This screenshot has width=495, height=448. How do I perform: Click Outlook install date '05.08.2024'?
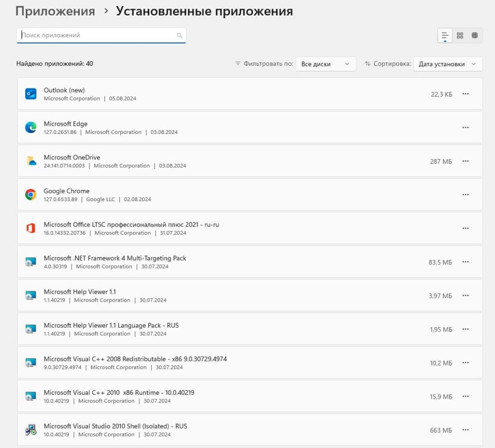(x=122, y=99)
